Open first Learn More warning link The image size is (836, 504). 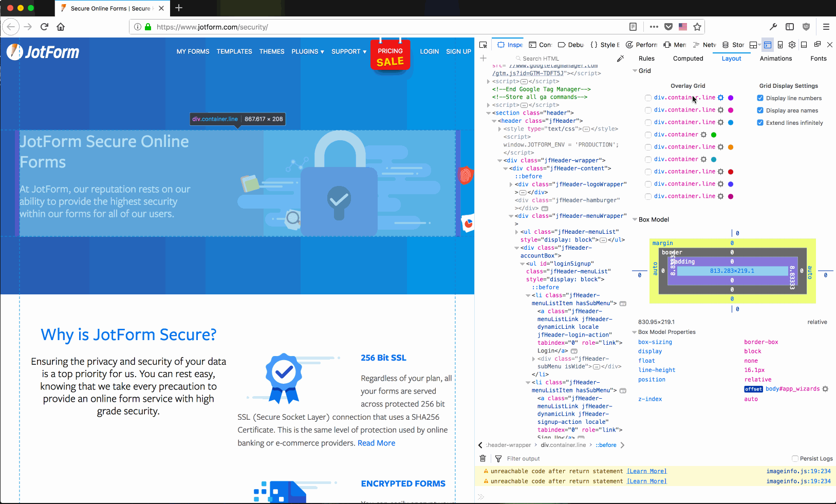[647, 471]
